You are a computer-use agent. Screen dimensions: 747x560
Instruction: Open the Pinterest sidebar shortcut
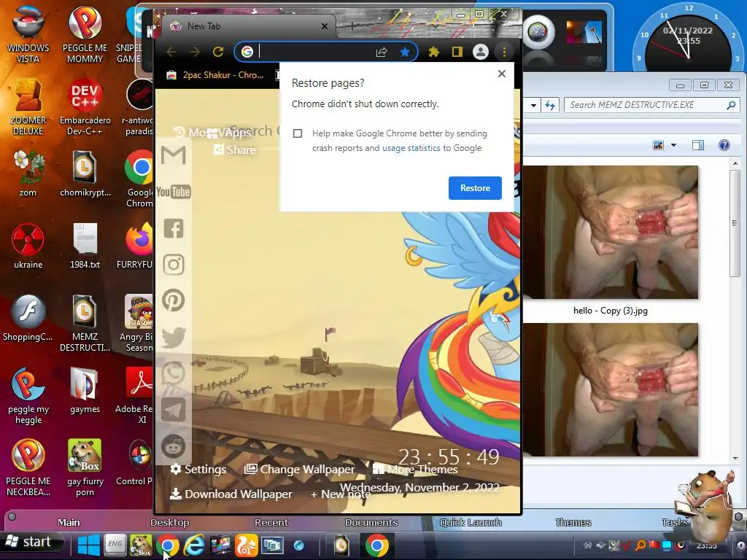(x=174, y=300)
